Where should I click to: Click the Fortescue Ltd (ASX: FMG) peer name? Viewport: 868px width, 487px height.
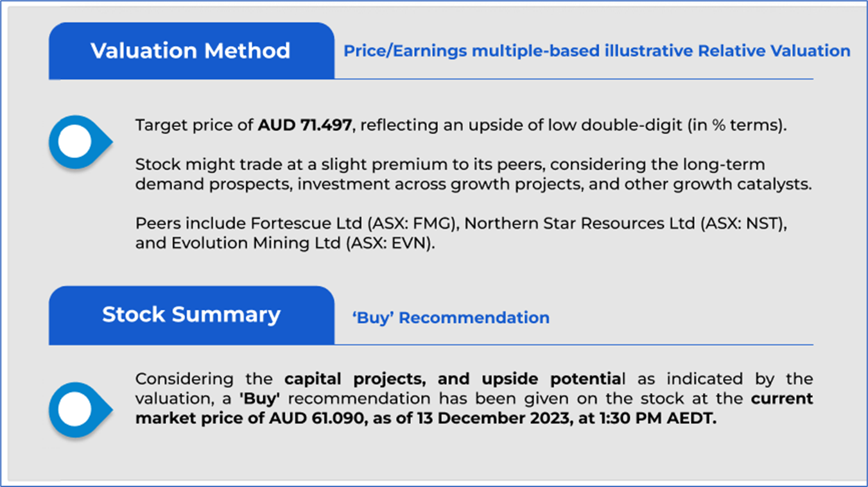tap(354, 224)
